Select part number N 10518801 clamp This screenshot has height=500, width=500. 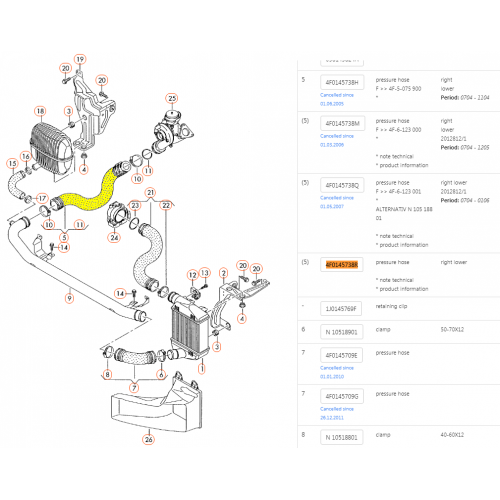click(342, 437)
